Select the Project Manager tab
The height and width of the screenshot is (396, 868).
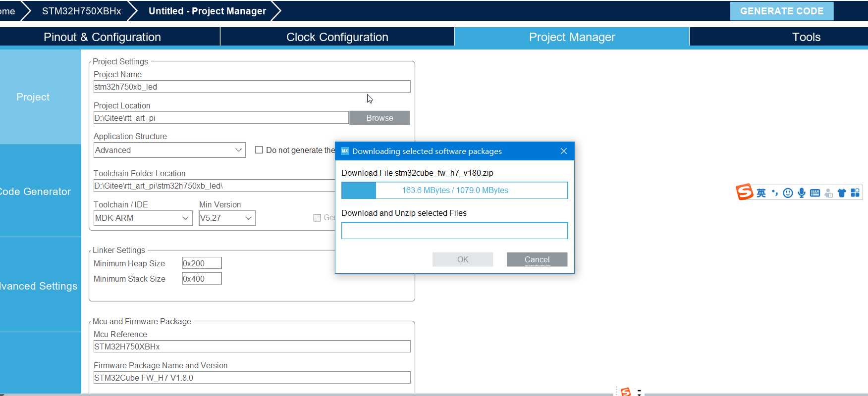click(572, 37)
